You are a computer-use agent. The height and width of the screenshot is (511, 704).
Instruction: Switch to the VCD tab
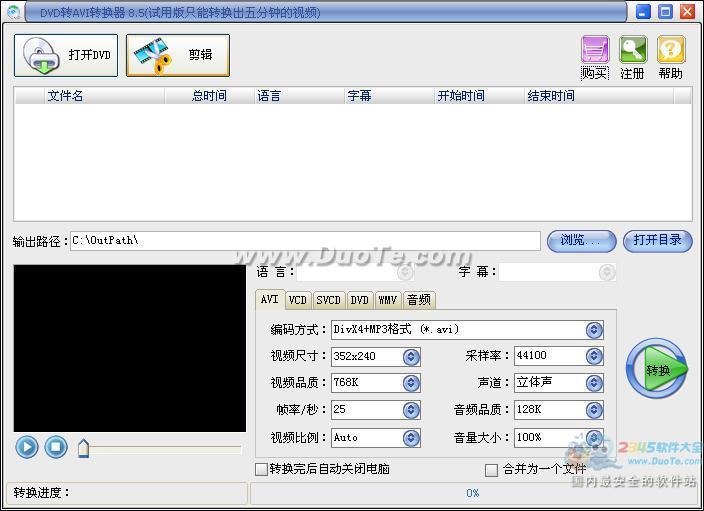pyautogui.click(x=298, y=300)
